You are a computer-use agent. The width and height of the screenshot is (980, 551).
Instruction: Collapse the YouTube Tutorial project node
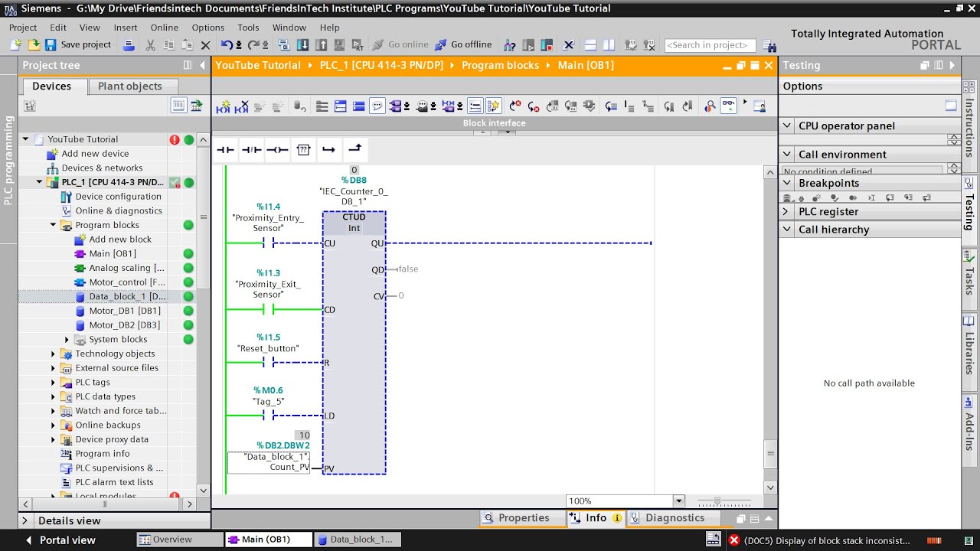(x=25, y=139)
